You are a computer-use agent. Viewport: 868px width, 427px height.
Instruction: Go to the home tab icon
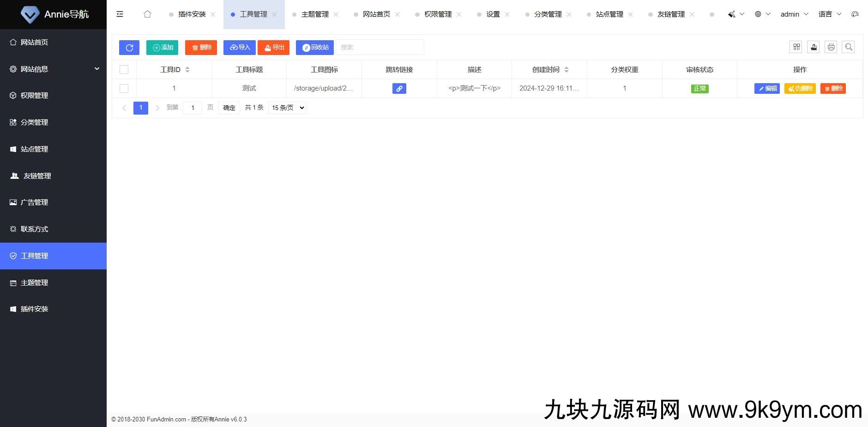tap(147, 14)
